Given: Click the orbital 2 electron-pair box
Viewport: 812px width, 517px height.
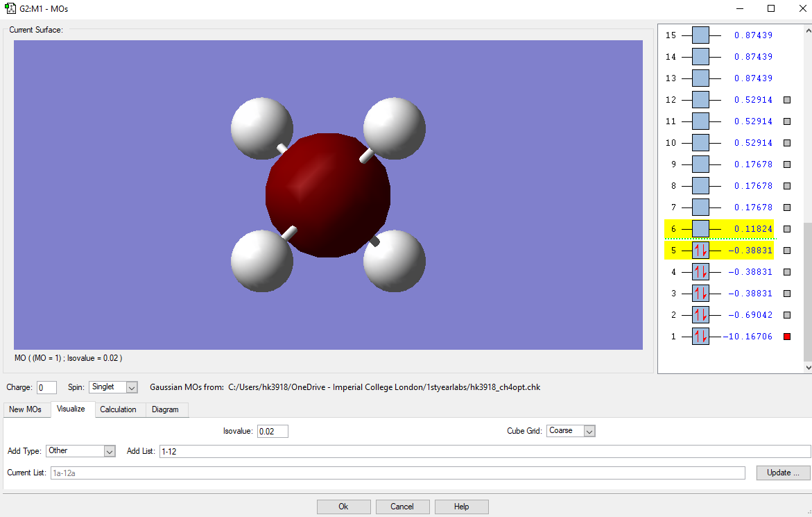Looking at the screenshot, I should (700, 315).
